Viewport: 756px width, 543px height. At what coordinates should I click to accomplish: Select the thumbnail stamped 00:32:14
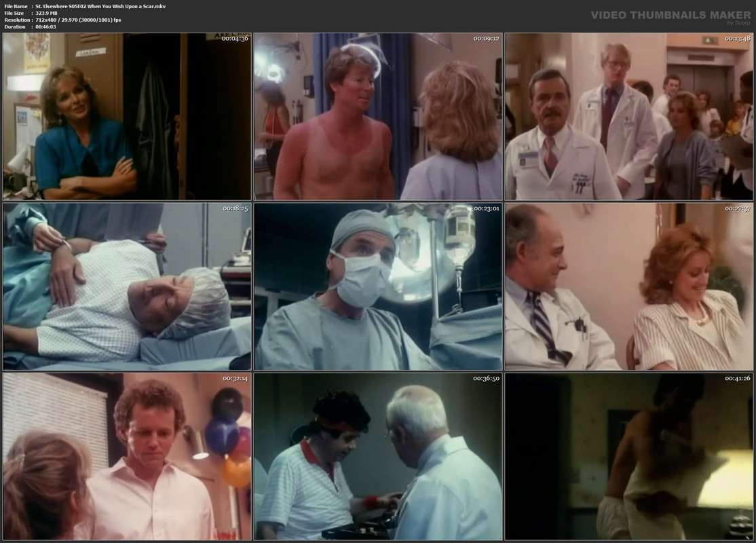pos(127,456)
